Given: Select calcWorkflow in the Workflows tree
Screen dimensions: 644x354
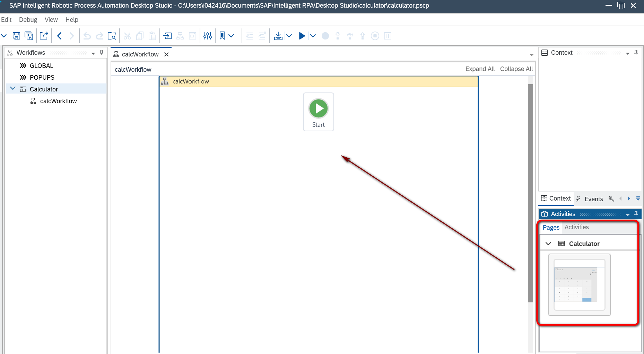Looking at the screenshot, I should pyautogui.click(x=58, y=101).
